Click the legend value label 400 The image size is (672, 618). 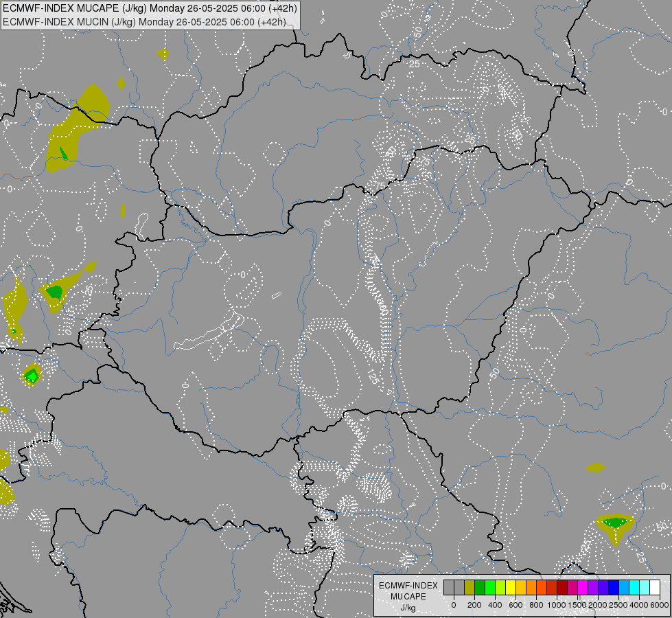click(495, 605)
